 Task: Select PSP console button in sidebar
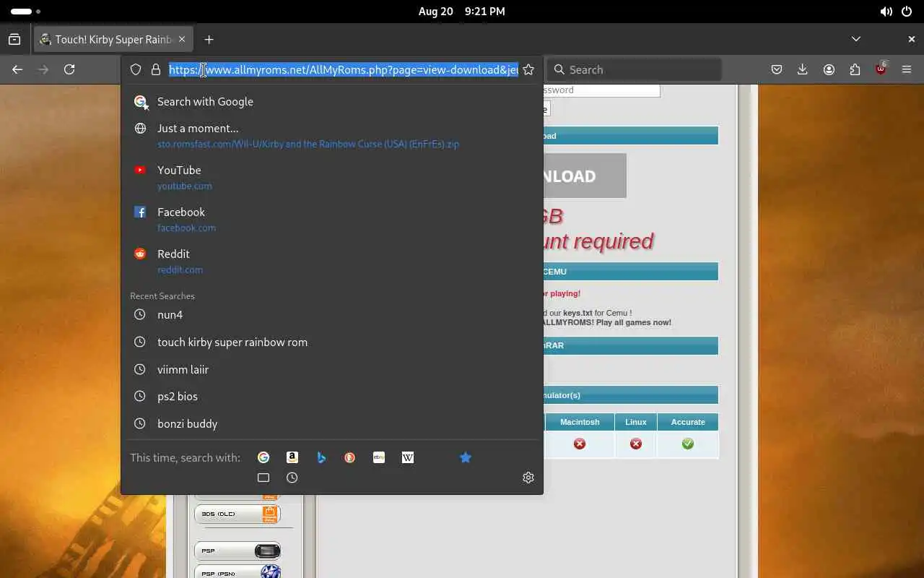(237, 551)
